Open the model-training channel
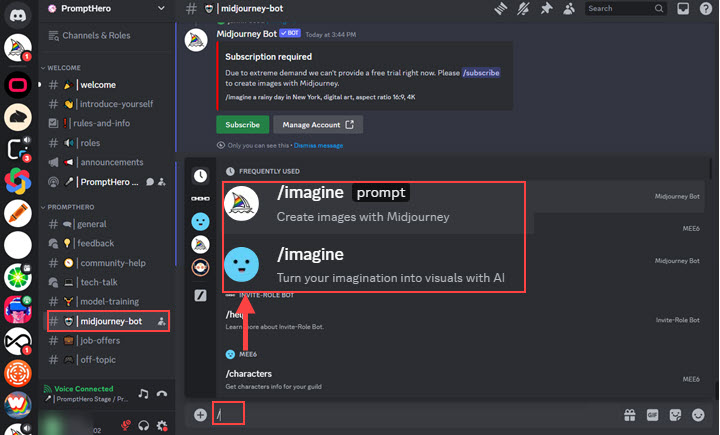 tap(108, 301)
